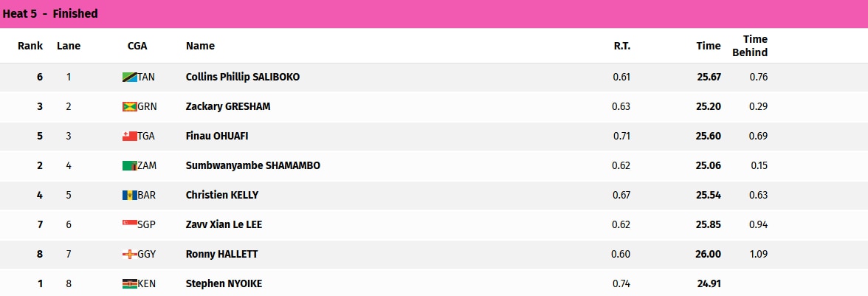The image size is (868, 296).
Task: Click the Guernsey flag icon
Action: [130, 255]
